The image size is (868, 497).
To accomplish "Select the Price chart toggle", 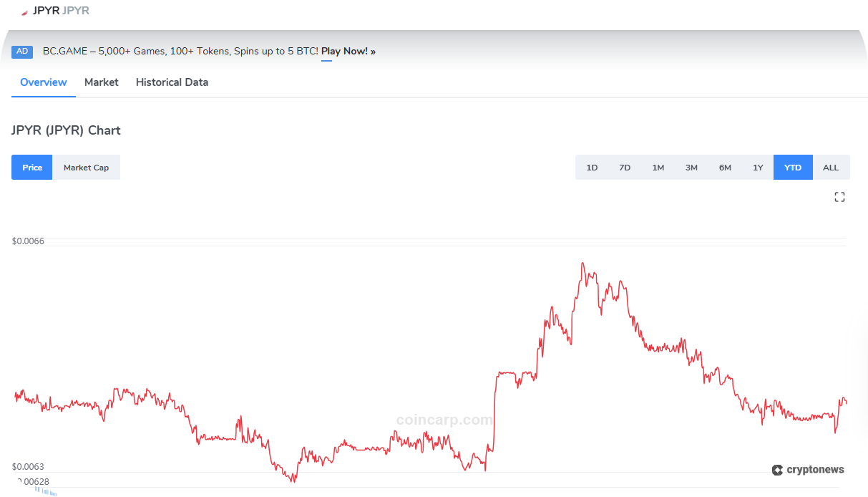I will [32, 168].
